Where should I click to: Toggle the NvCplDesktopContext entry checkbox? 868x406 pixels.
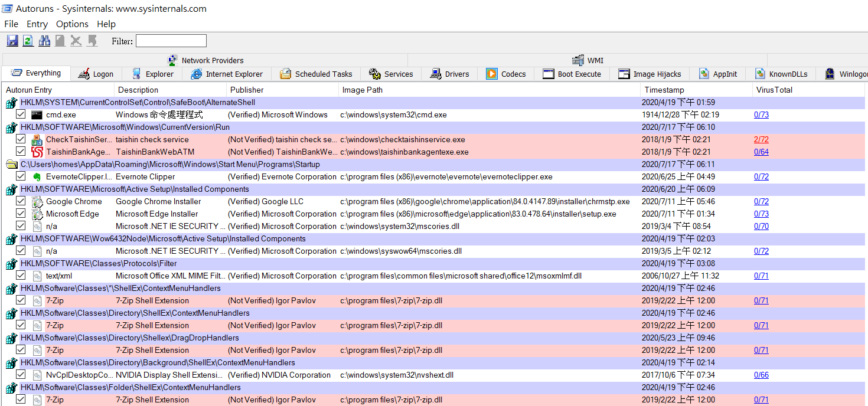pyautogui.click(x=21, y=375)
